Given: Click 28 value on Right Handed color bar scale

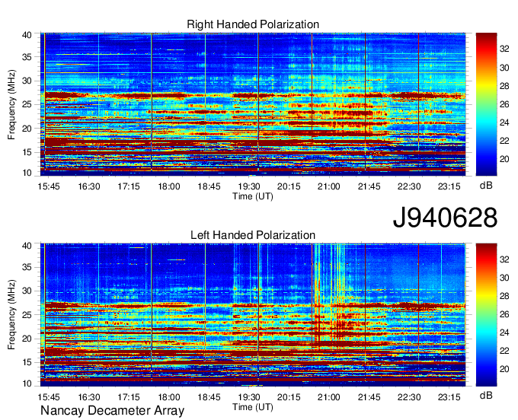Looking at the screenshot, I should click(x=504, y=86).
